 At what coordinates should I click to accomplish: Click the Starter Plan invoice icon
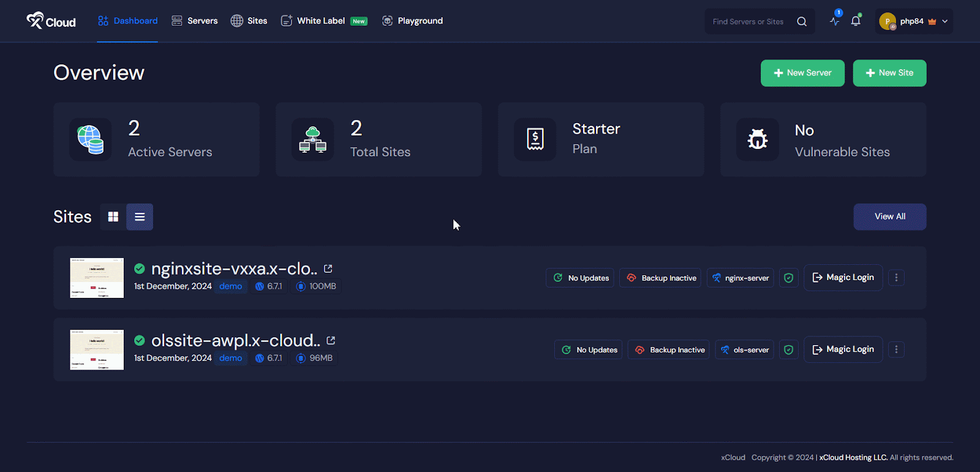(x=535, y=140)
